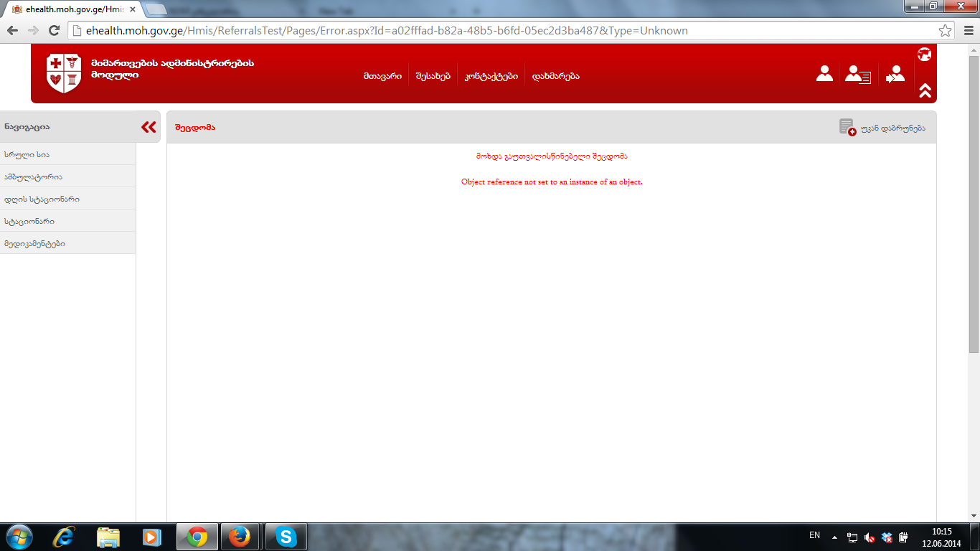
Task: Open the კონტაქტები menu item
Action: tap(491, 76)
